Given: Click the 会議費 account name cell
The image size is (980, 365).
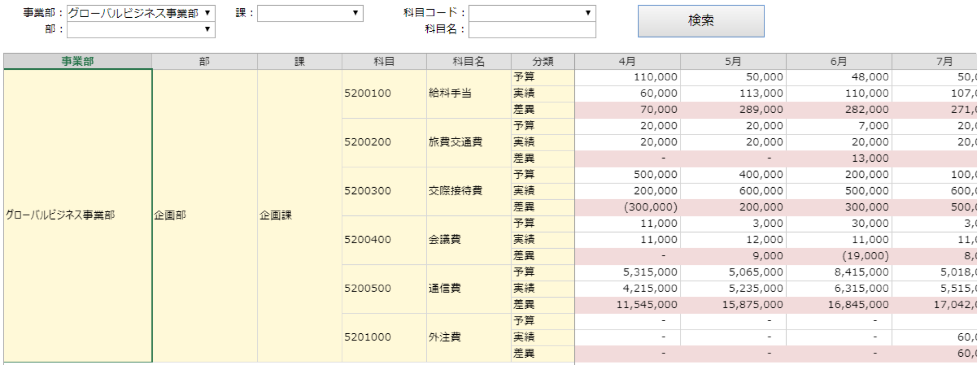Looking at the screenshot, I should (469, 239).
